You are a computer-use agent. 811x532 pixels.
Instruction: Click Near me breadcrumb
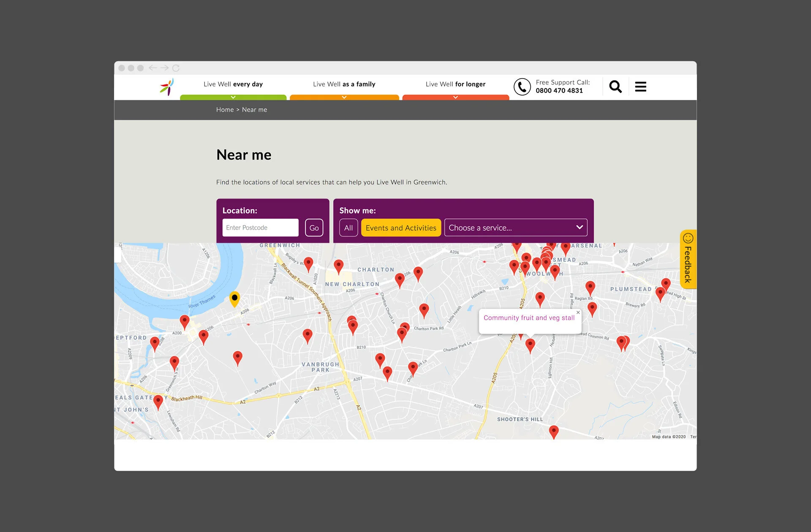point(254,110)
